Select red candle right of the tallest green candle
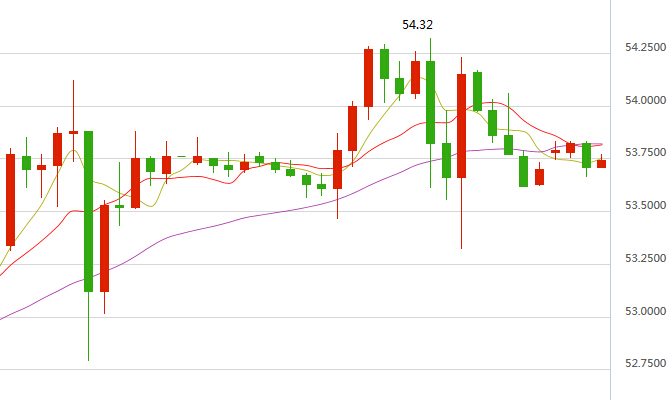The height and width of the screenshot is (400, 670). tap(104, 247)
